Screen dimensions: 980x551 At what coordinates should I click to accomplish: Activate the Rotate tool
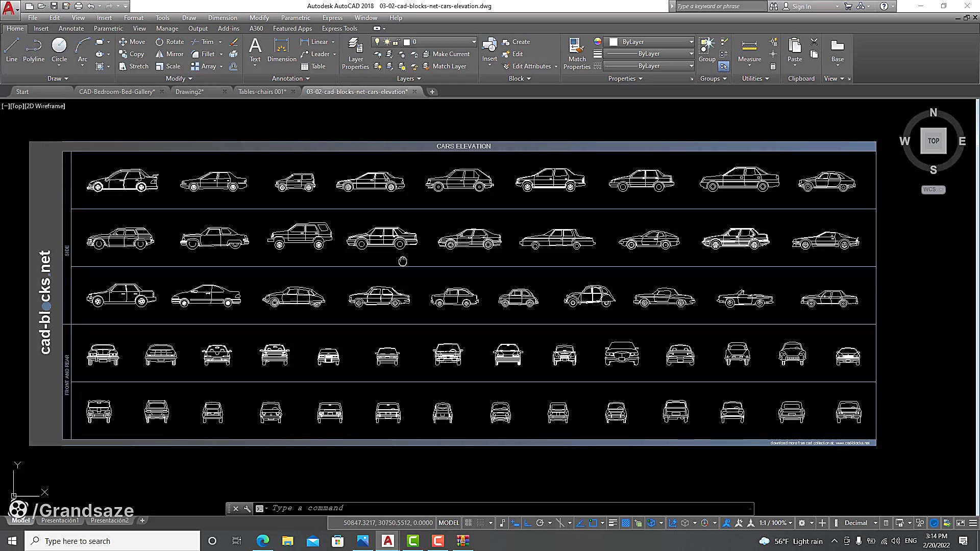coord(170,42)
